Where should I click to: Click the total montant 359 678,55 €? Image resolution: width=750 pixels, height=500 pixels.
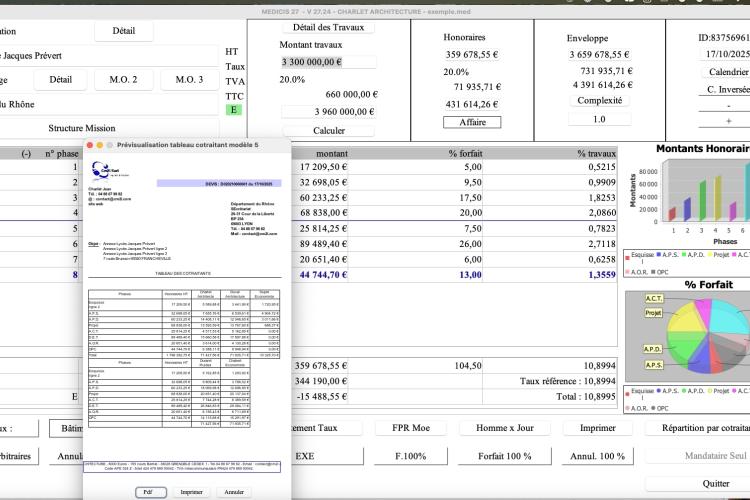click(320, 366)
